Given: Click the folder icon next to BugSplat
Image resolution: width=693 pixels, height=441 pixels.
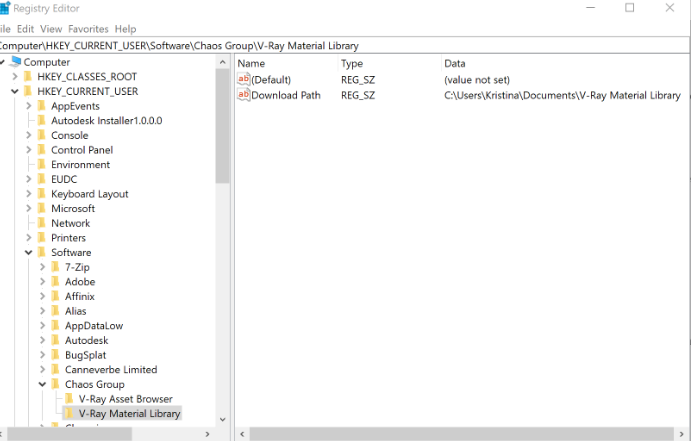Looking at the screenshot, I should coord(56,354).
